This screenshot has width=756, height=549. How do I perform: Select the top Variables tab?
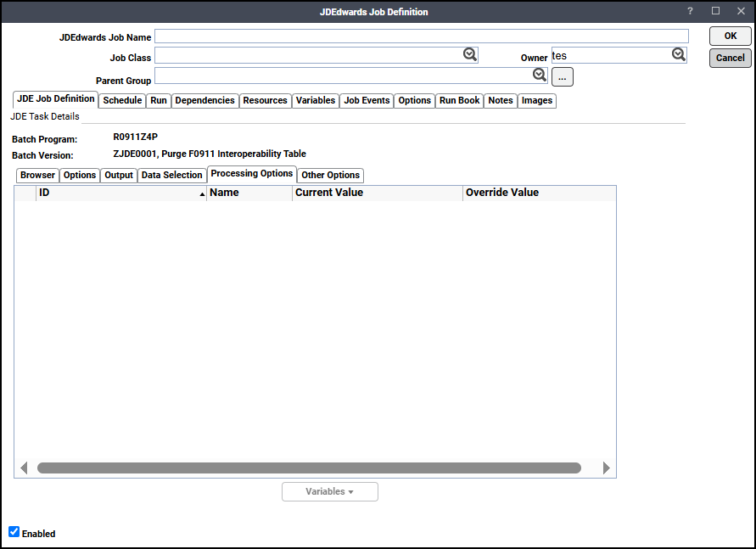[316, 100]
